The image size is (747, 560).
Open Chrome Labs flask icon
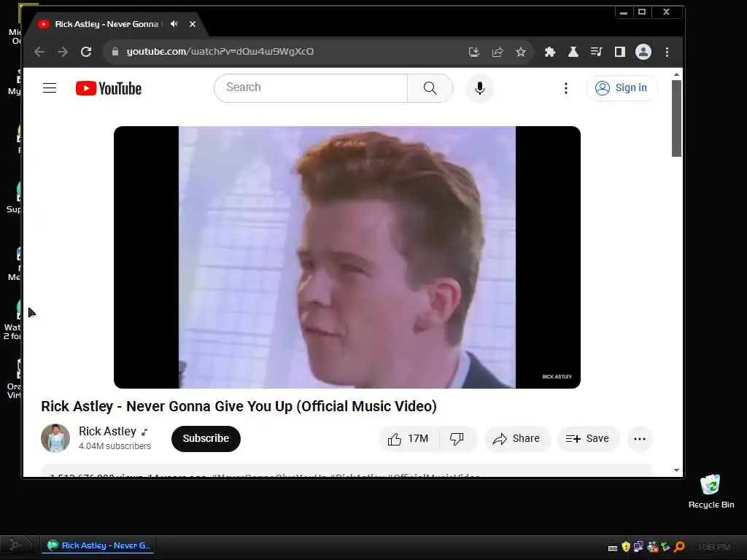573,52
